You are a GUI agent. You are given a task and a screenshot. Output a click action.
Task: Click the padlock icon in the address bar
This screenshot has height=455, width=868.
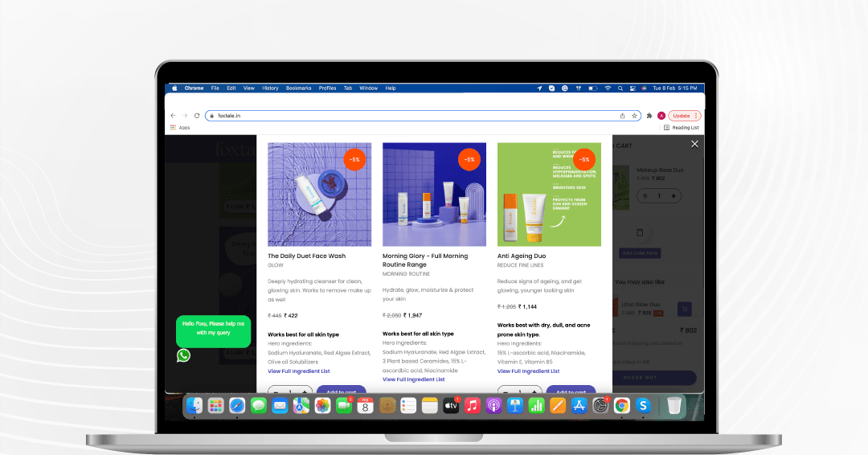coord(211,116)
